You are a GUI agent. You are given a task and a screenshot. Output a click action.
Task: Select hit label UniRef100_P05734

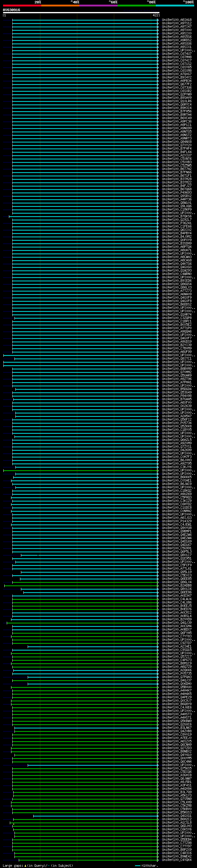point(177,423)
